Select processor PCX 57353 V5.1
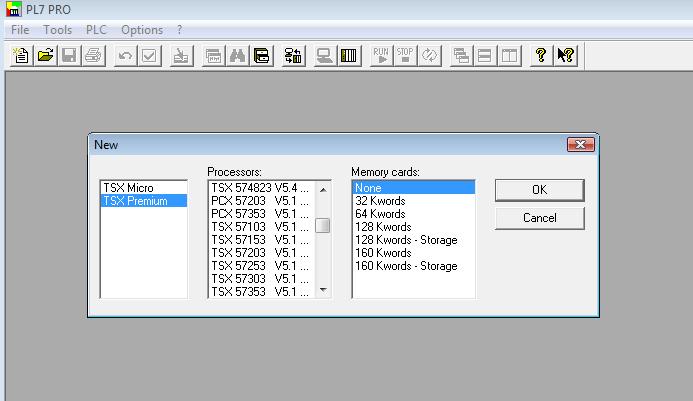This screenshot has height=401, width=693. pos(262,214)
